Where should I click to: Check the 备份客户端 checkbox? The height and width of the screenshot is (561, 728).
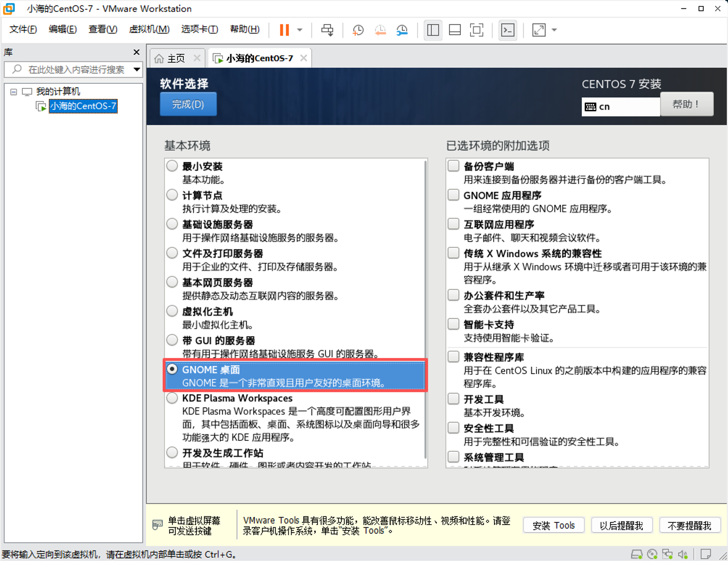click(x=453, y=166)
